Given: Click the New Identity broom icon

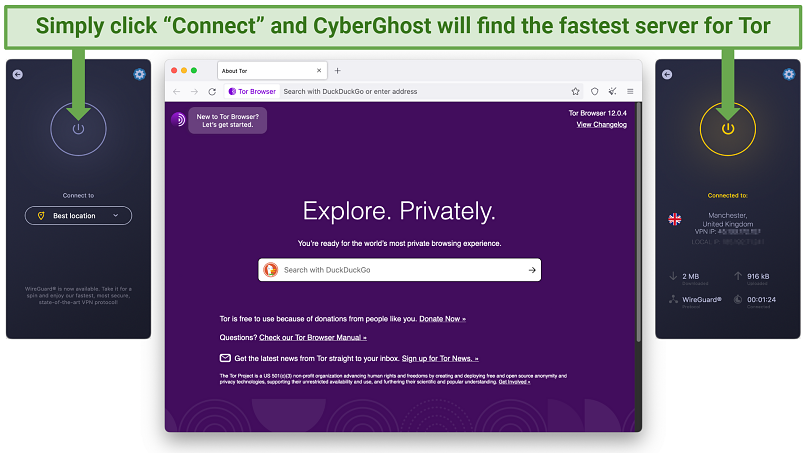Looking at the screenshot, I should click(612, 92).
